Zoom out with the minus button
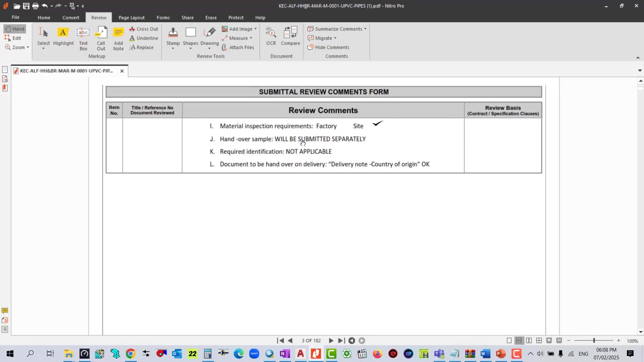 pos(569,341)
